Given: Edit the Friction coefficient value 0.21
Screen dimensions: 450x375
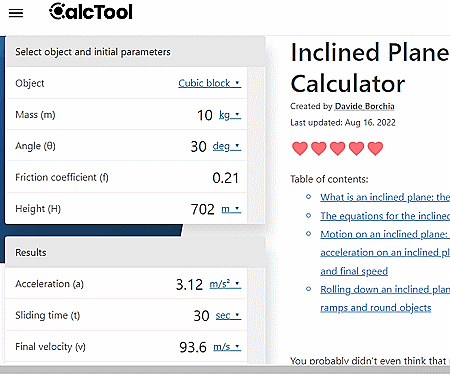Looking at the screenshot, I should pyautogui.click(x=225, y=178).
